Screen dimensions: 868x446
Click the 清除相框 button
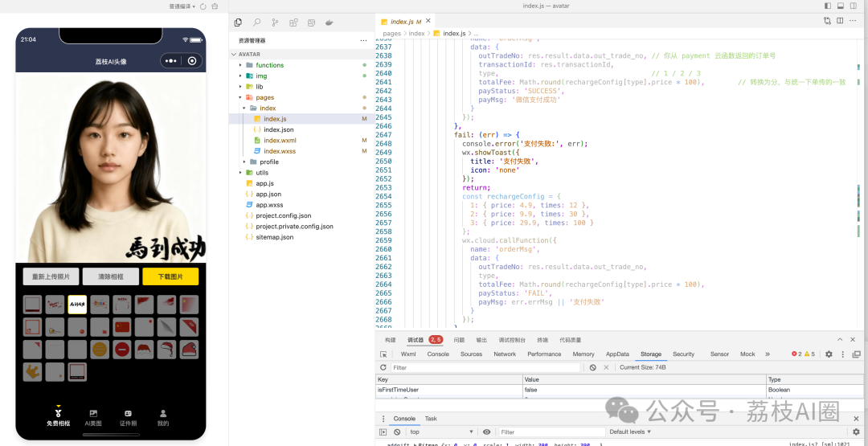pyautogui.click(x=111, y=276)
